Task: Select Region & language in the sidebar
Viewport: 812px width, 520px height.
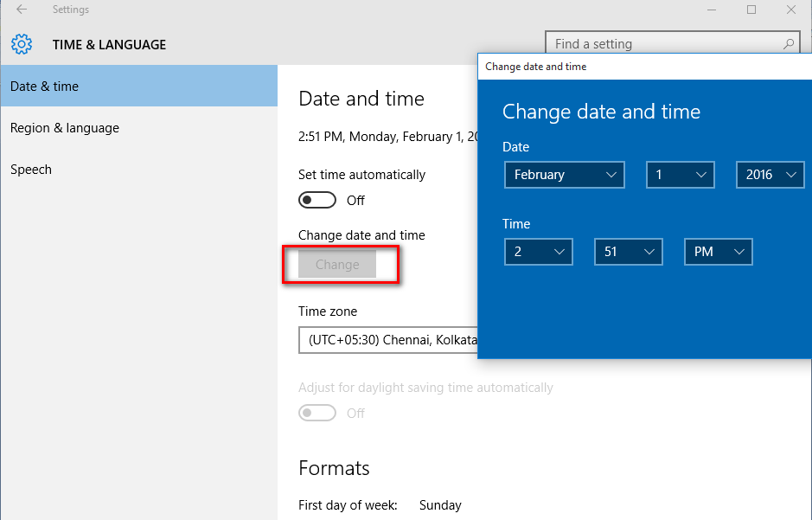Action: click(x=64, y=127)
